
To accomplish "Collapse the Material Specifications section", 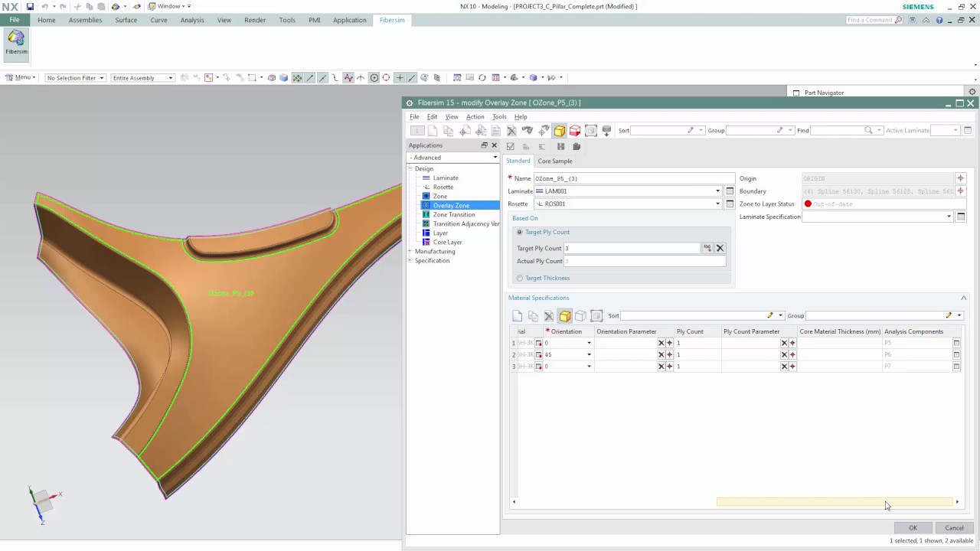I will 964,298.
